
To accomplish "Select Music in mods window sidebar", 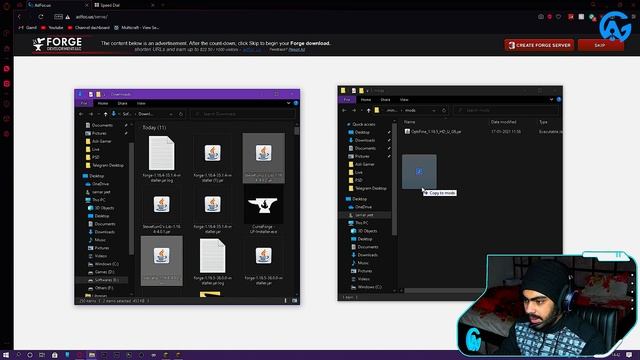I will click(x=360, y=263).
